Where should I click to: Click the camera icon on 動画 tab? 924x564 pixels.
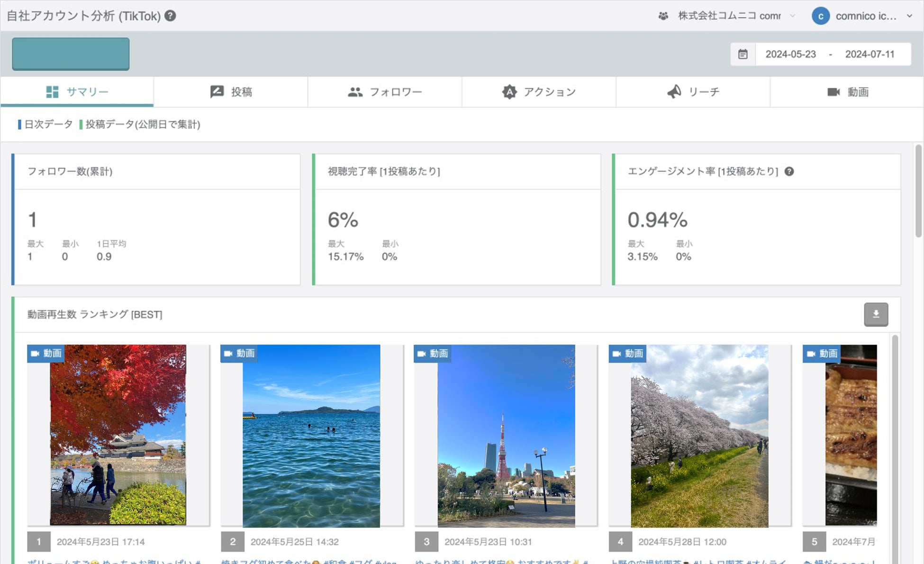(833, 91)
